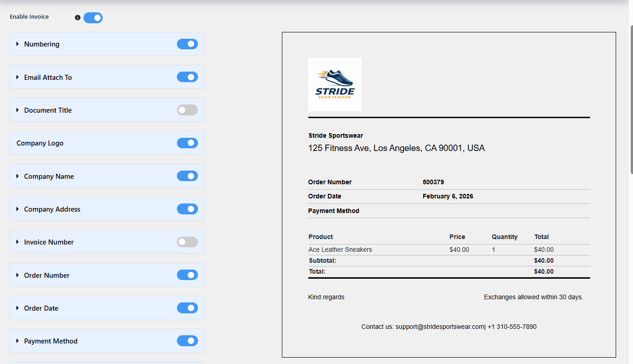Click the Total column header
Image resolution: width=633 pixels, height=364 pixels.
(541, 237)
